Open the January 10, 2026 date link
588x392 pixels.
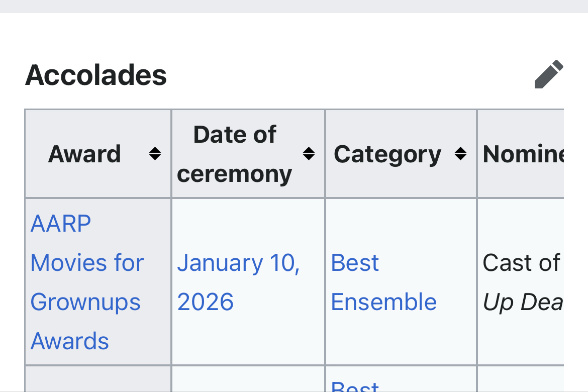pyautogui.click(x=238, y=263)
